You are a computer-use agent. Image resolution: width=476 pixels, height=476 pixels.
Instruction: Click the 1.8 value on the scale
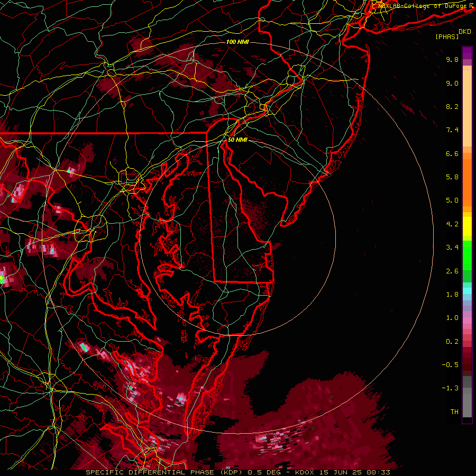(452, 295)
